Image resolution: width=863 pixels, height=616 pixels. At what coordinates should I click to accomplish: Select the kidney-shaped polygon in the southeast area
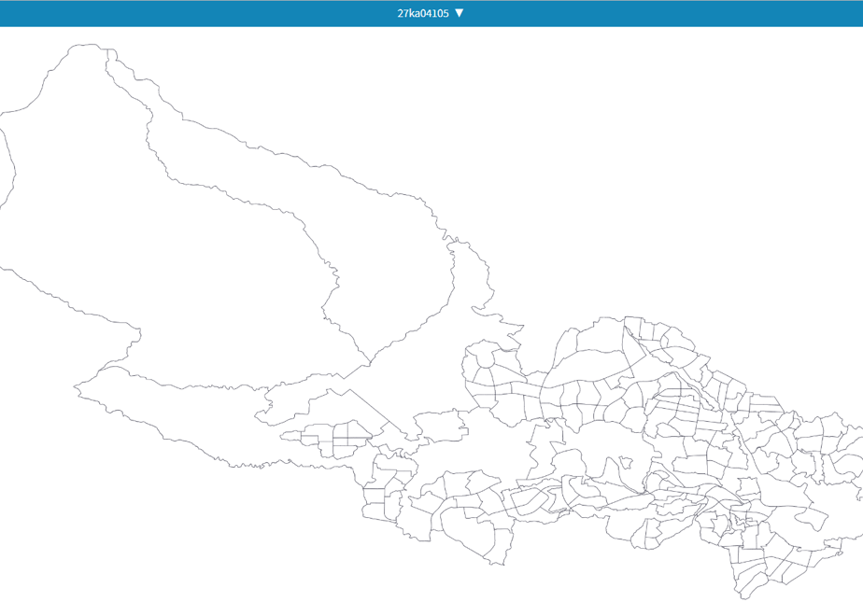point(812,517)
